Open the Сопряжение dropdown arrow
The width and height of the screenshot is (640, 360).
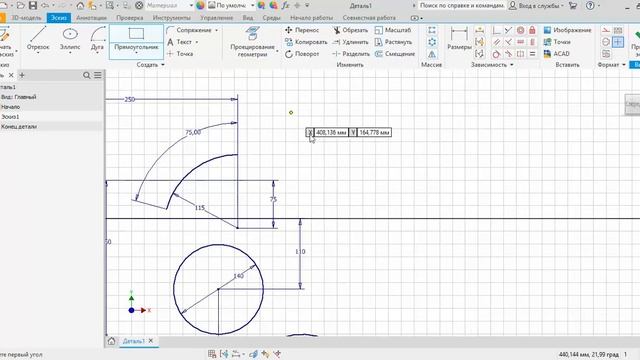click(216, 30)
